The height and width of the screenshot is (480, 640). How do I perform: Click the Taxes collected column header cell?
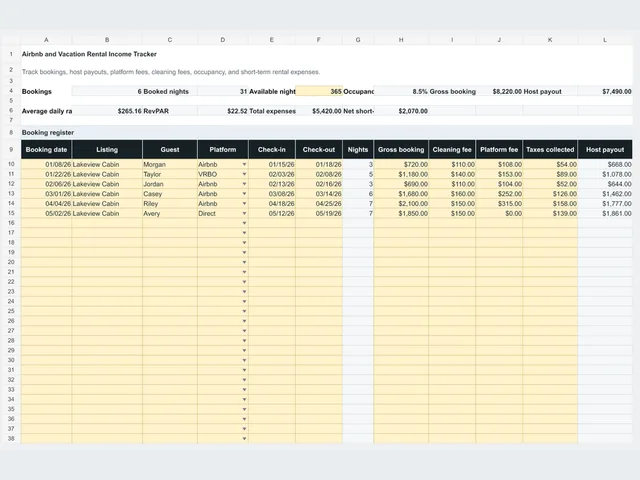550,149
